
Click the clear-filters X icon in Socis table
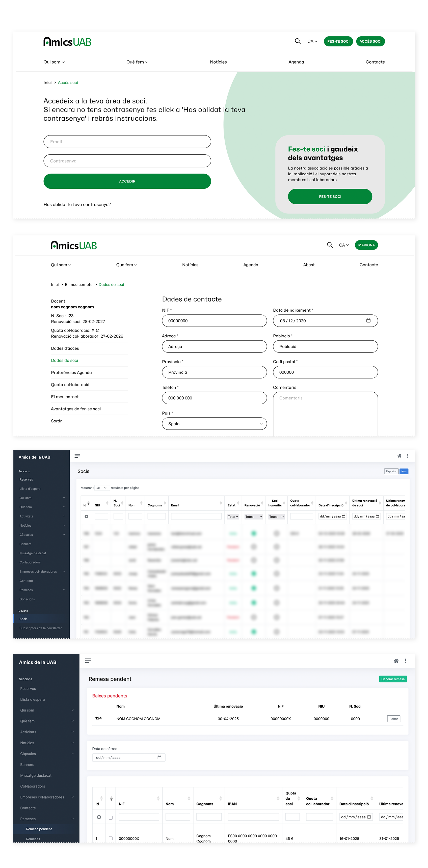87,516
